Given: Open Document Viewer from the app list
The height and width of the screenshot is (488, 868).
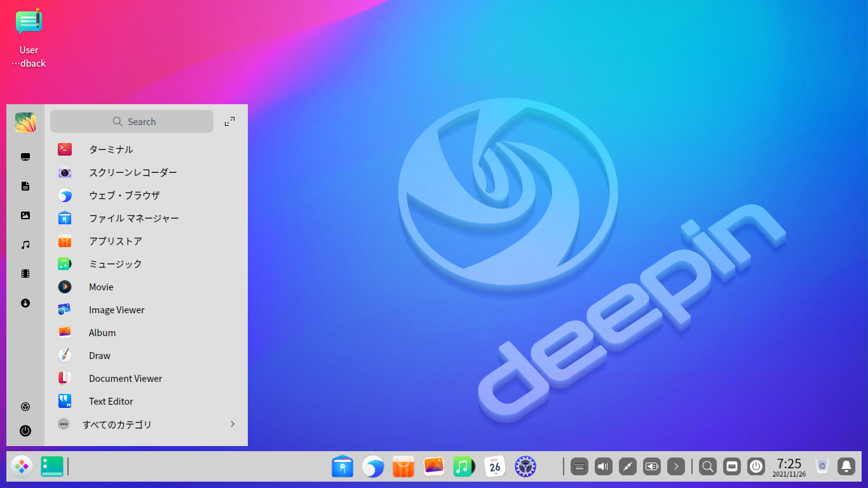Looking at the screenshot, I should tap(146, 378).
